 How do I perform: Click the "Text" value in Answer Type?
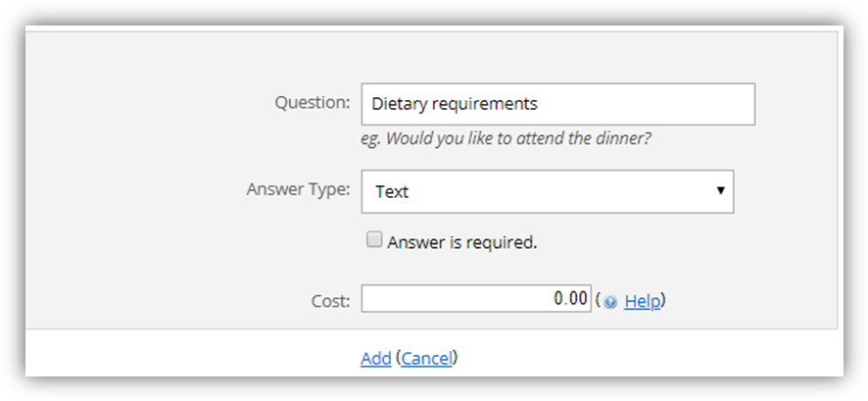pos(392,192)
